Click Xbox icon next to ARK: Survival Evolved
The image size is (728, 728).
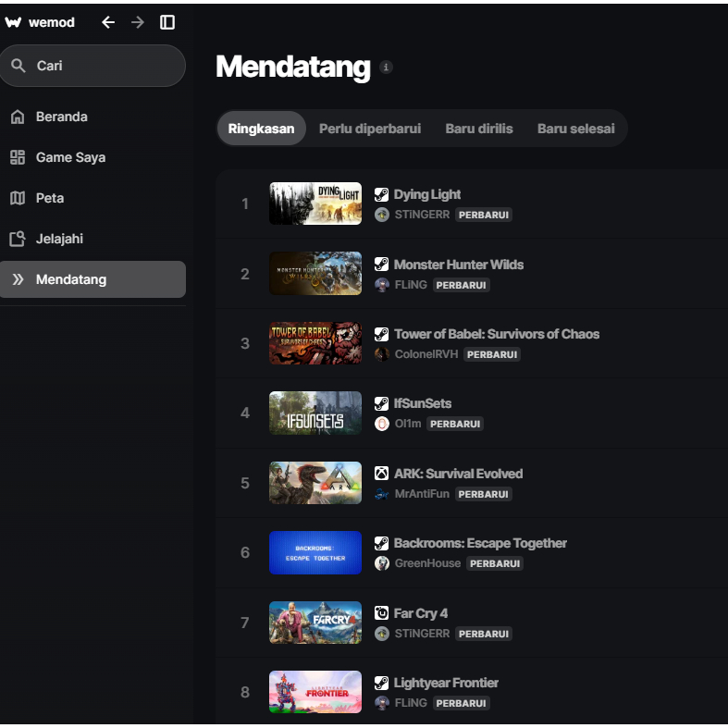pos(382,474)
